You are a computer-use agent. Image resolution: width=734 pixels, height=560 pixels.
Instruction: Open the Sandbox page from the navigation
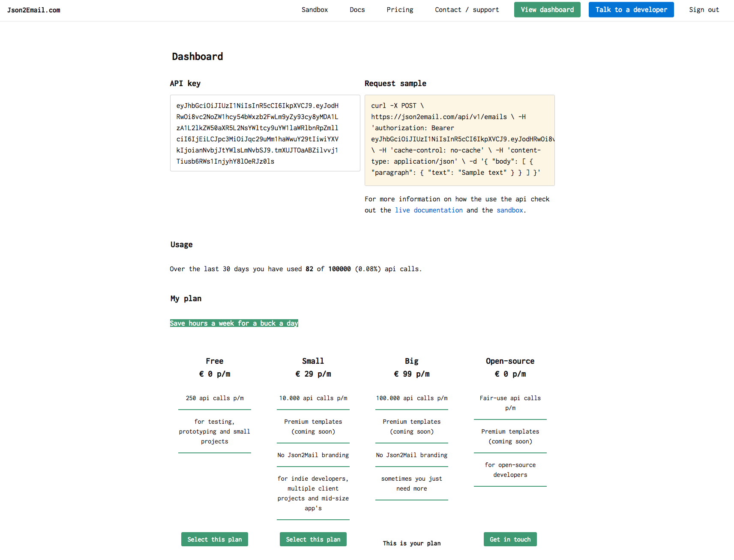click(x=315, y=9)
